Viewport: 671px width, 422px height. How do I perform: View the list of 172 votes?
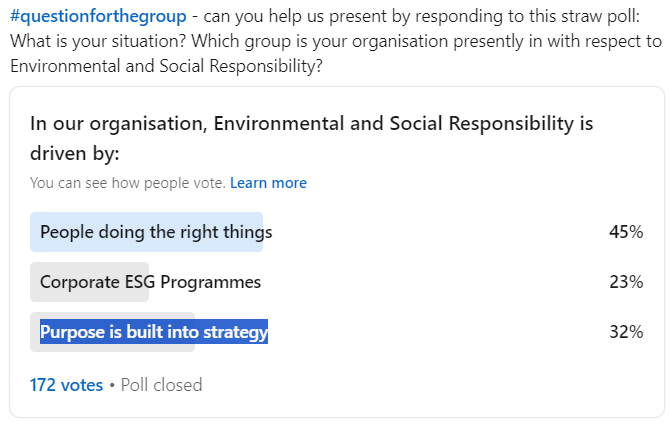point(66,385)
